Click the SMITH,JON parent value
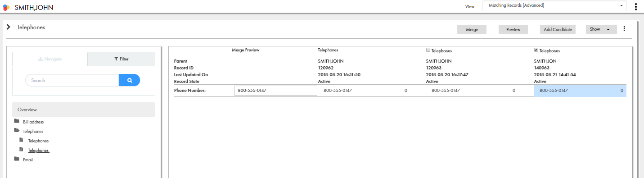Image resolution: width=644 pixels, height=178 pixels. pyautogui.click(x=545, y=61)
